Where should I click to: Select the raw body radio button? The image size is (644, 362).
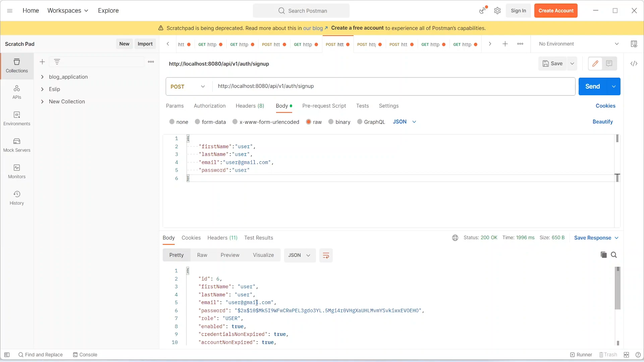309,122
